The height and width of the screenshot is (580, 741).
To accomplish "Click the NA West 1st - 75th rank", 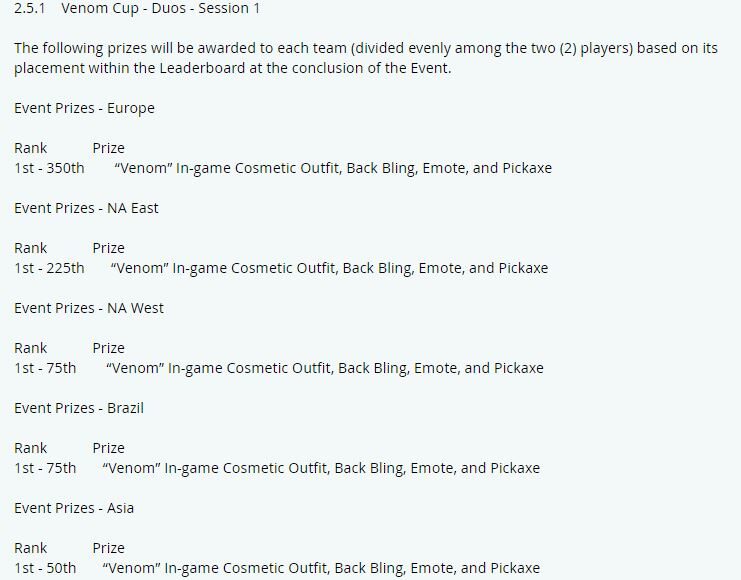I will point(45,368).
